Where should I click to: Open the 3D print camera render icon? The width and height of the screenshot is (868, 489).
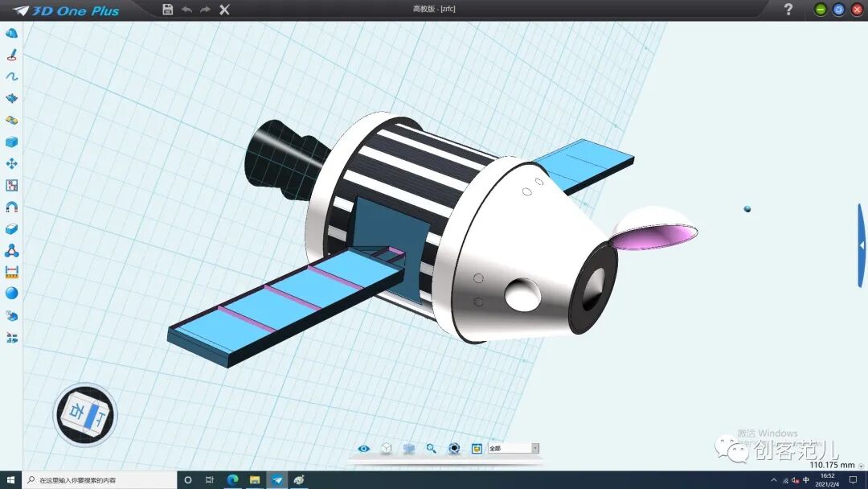[x=454, y=449]
